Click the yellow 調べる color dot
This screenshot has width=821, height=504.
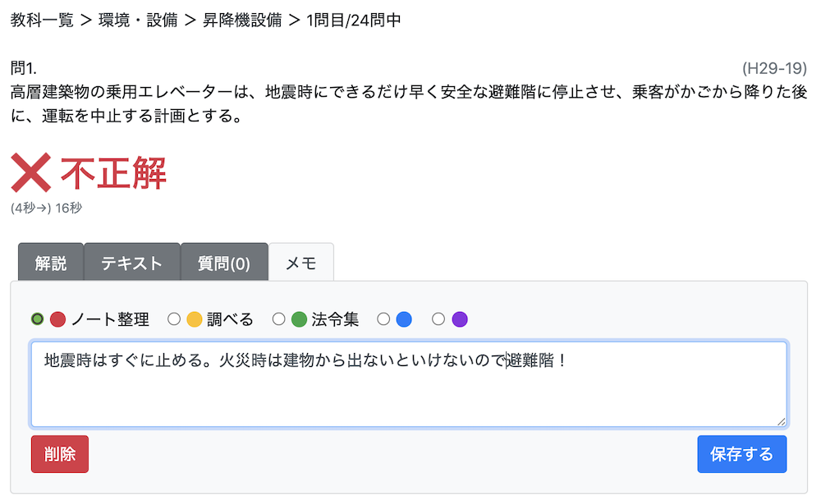click(195, 319)
